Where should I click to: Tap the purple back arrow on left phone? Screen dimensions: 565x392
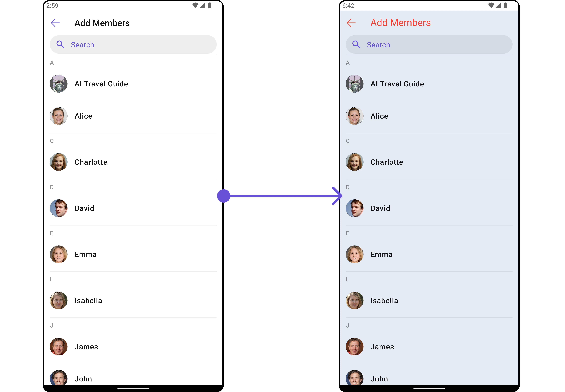[x=55, y=23]
